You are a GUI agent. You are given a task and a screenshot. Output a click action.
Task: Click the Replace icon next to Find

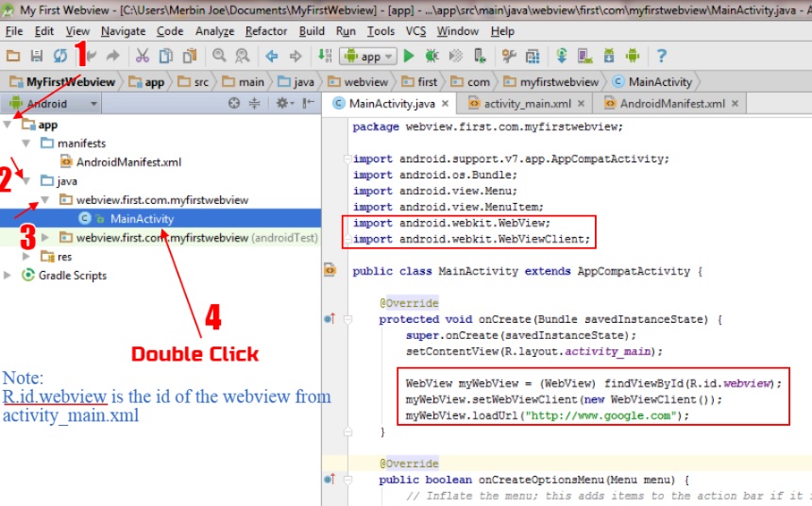243,56
